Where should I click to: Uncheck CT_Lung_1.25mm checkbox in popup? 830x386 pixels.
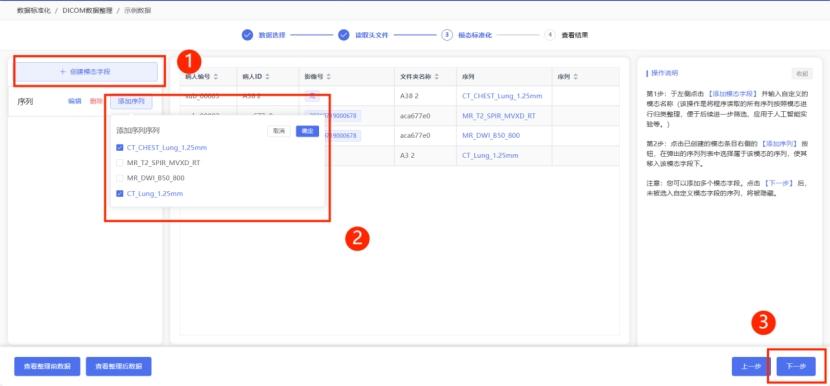click(120, 194)
